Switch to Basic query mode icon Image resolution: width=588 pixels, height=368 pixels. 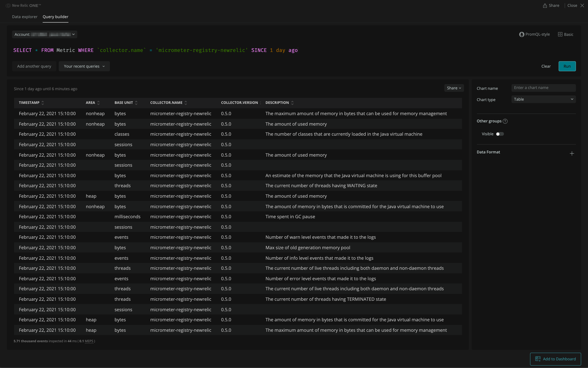click(x=560, y=34)
